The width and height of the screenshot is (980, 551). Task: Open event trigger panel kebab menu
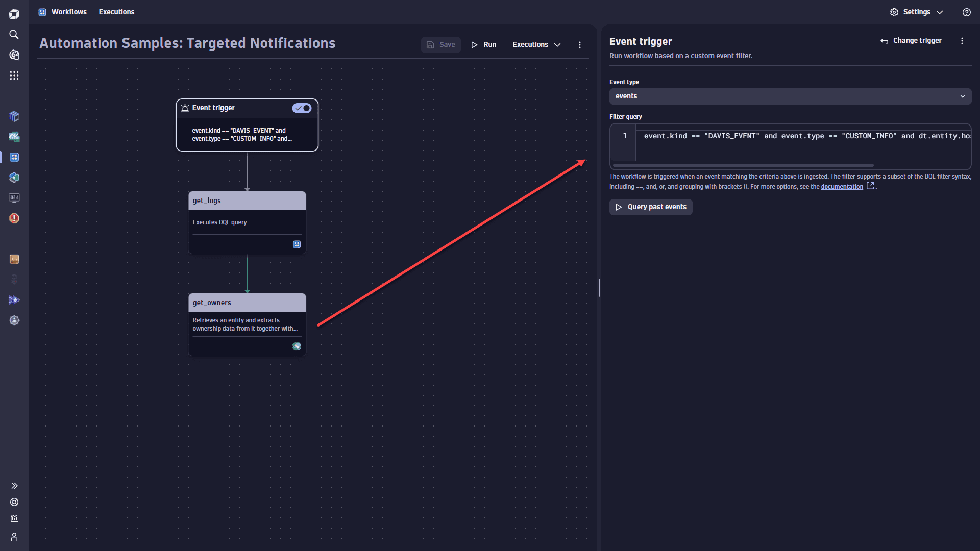[962, 41]
